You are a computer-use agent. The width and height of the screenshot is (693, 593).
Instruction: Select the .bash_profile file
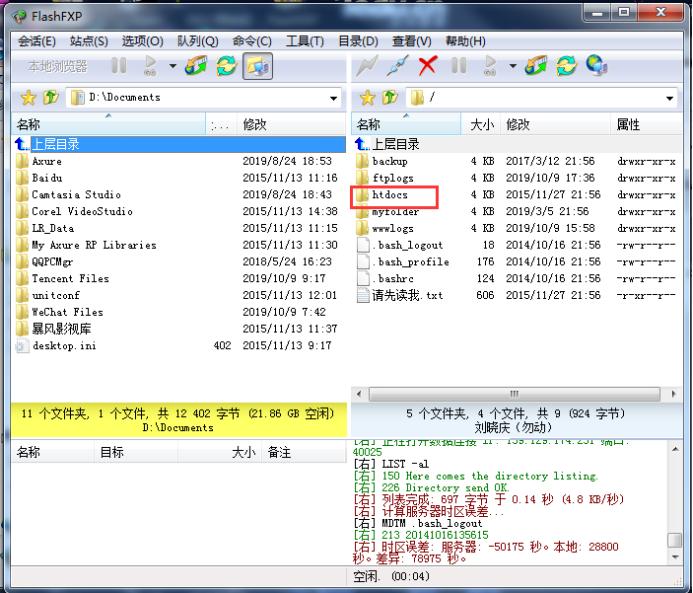(x=517, y=262)
